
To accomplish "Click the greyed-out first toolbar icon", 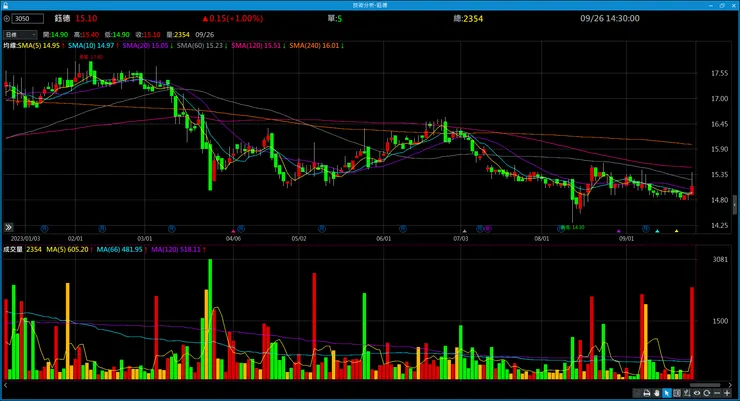I will (637, 393).
